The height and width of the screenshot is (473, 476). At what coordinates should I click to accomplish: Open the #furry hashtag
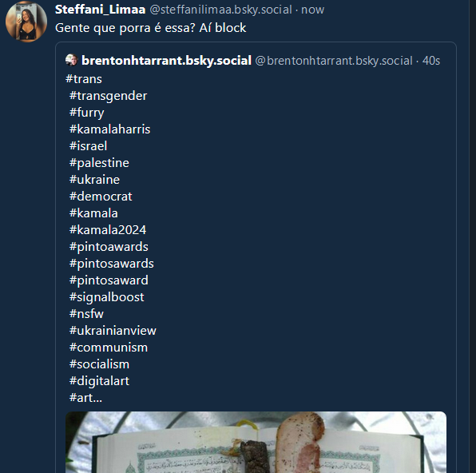click(x=87, y=113)
